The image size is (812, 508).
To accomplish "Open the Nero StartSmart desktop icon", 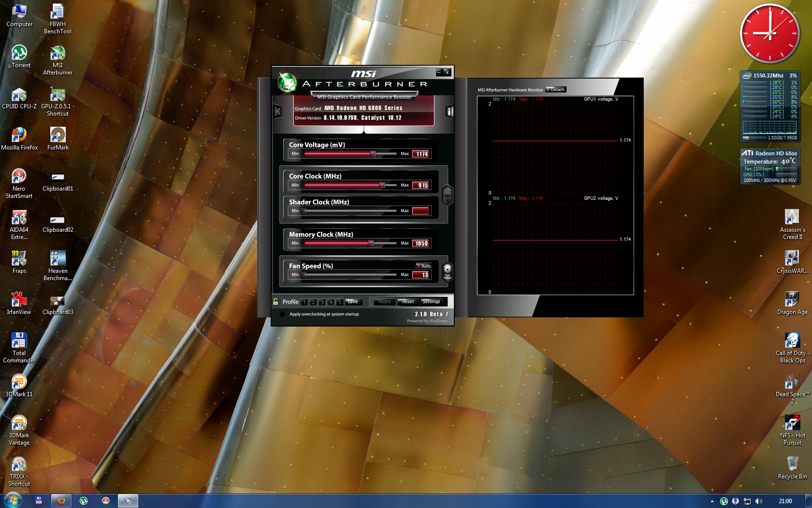I will coord(19,184).
